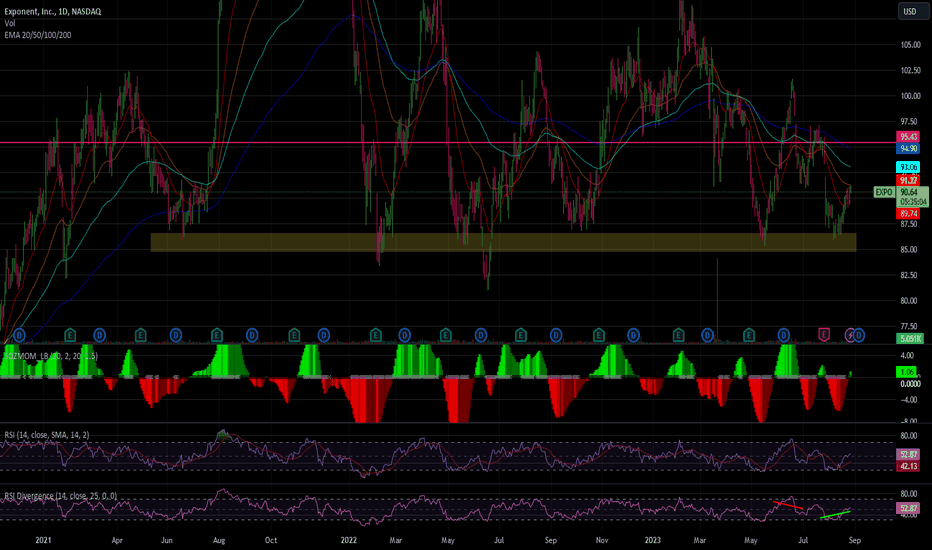Click the dividend marker in December 2022
The height and width of the screenshot is (550, 932).
(x=634, y=335)
